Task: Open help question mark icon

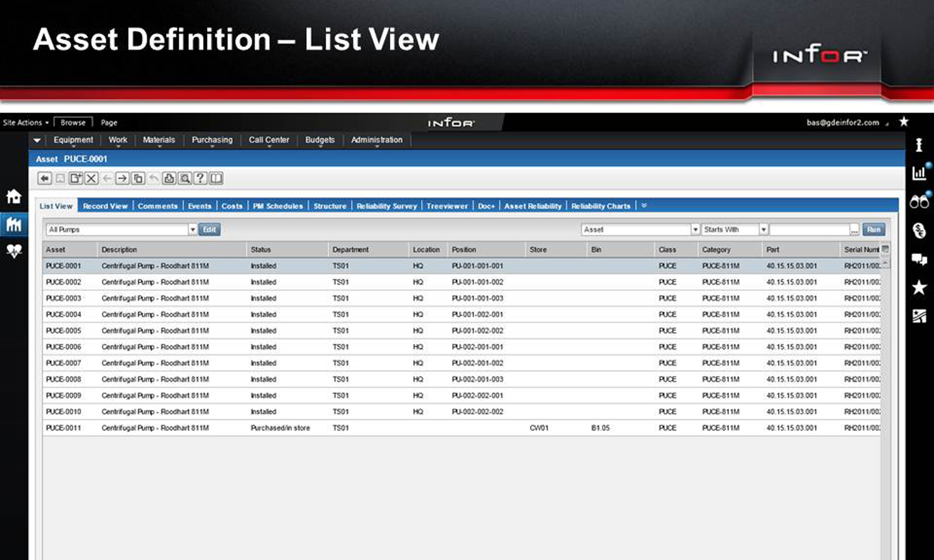Action: pyautogui.click(x=200, y=178)
